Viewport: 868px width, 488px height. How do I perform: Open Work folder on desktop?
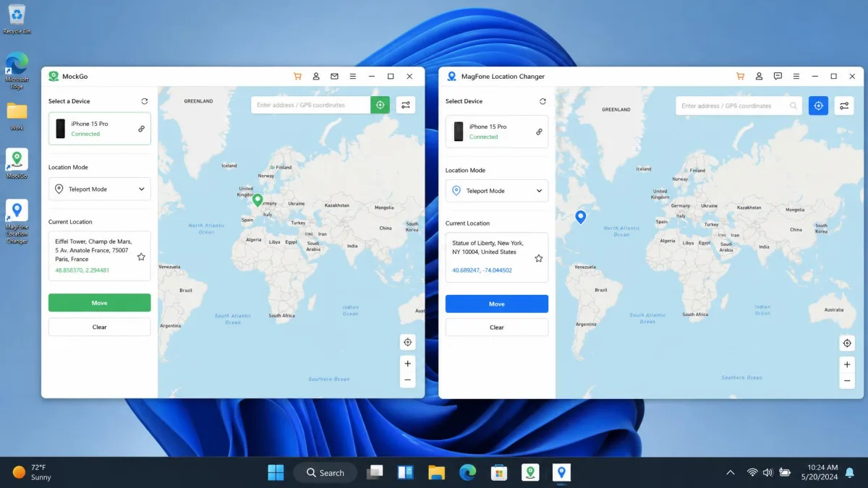(17, 116)
